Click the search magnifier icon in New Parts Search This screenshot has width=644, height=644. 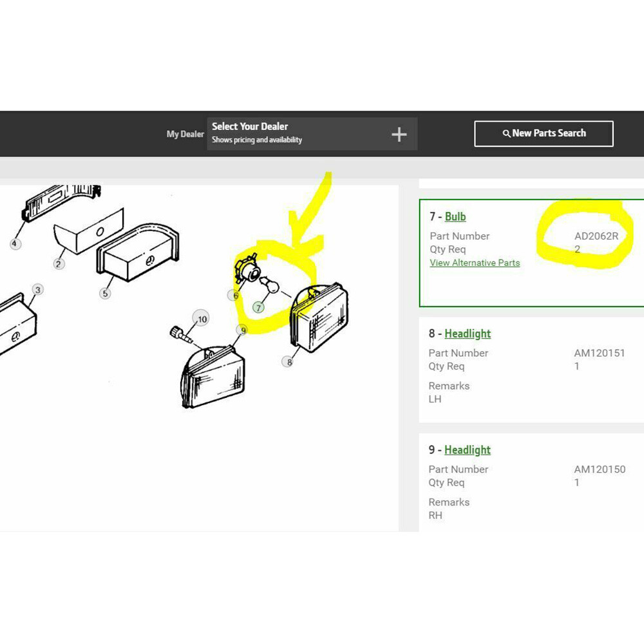coord(506,133)
